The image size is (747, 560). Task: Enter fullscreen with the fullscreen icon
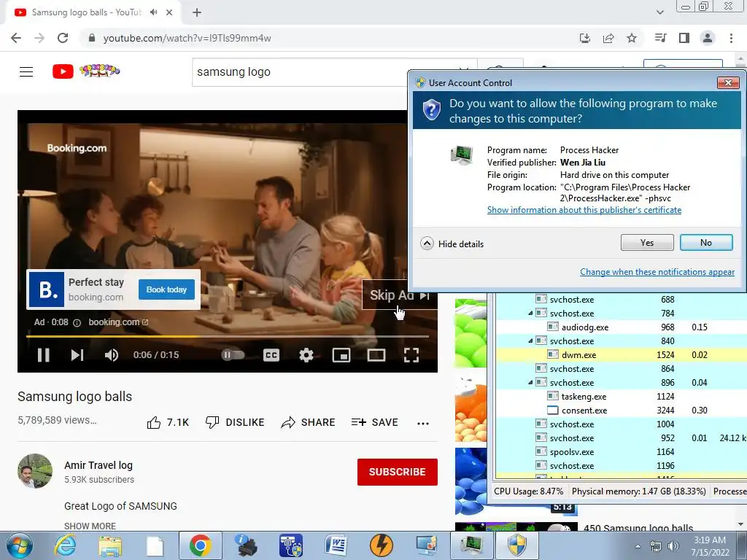pyautogui.click(x=411, y=355)
